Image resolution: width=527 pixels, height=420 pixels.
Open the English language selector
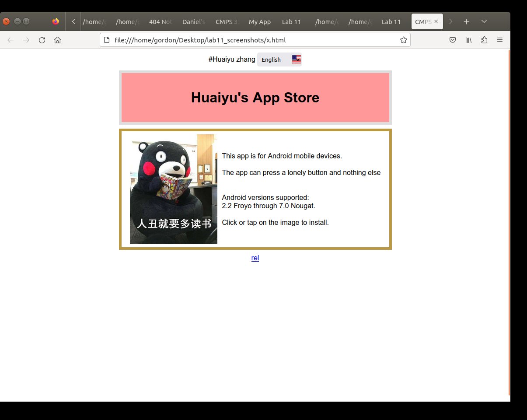279,59
